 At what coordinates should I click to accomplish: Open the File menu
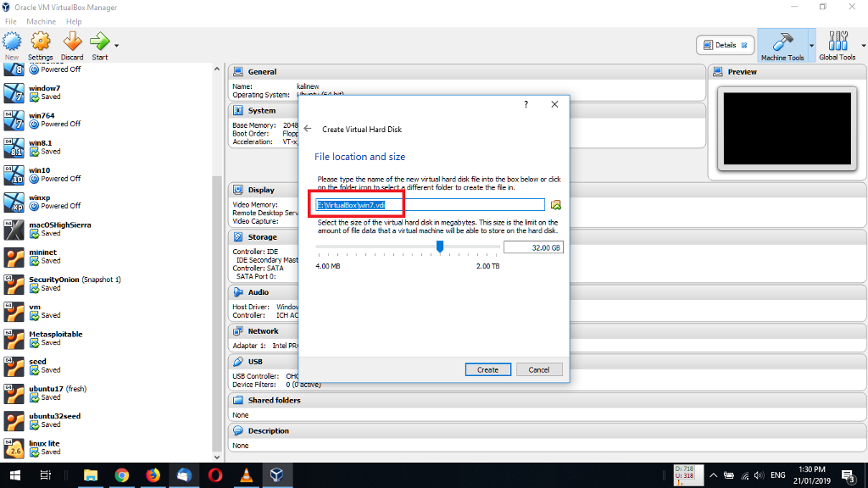[12, 20]
